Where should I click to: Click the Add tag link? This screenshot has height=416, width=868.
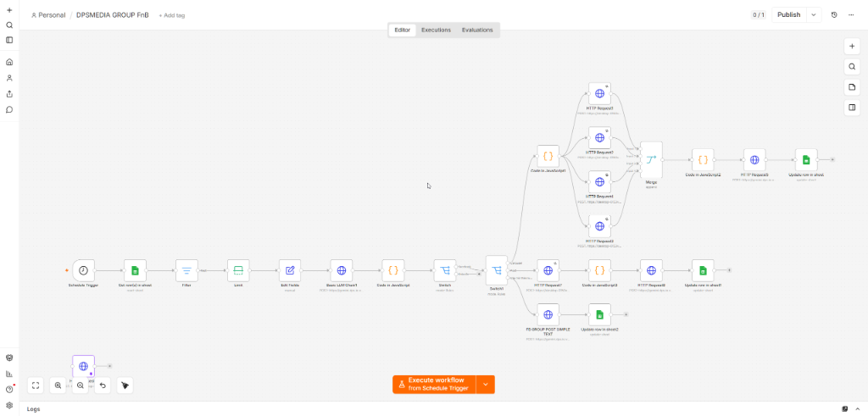171,15
